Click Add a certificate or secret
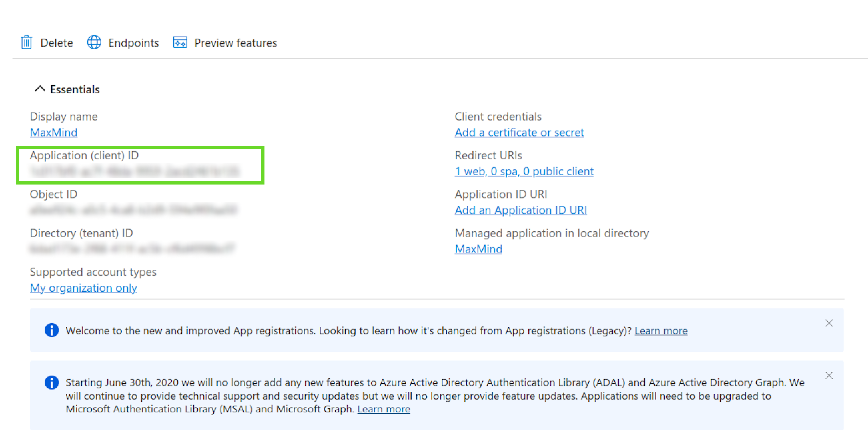 tap(519, 133)
